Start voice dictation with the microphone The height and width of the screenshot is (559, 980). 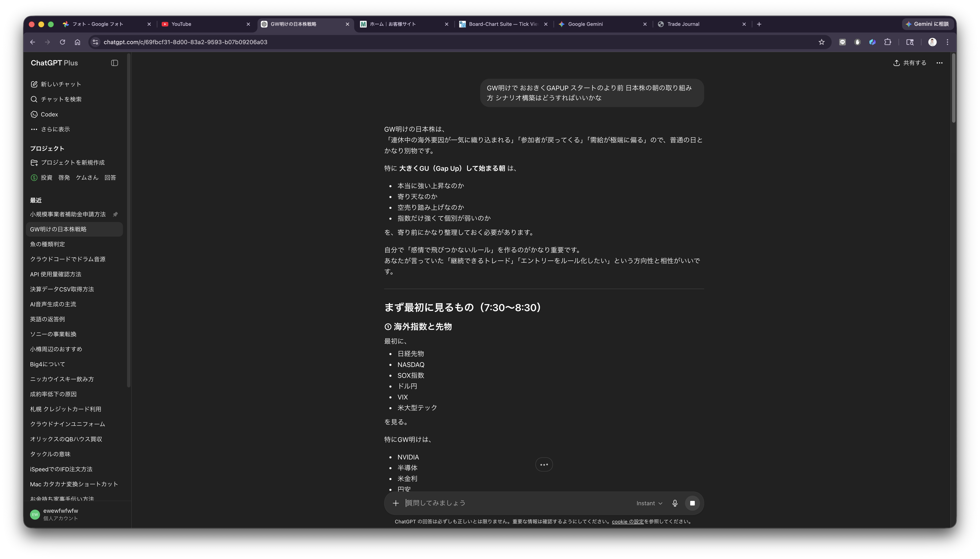point(675,503)
